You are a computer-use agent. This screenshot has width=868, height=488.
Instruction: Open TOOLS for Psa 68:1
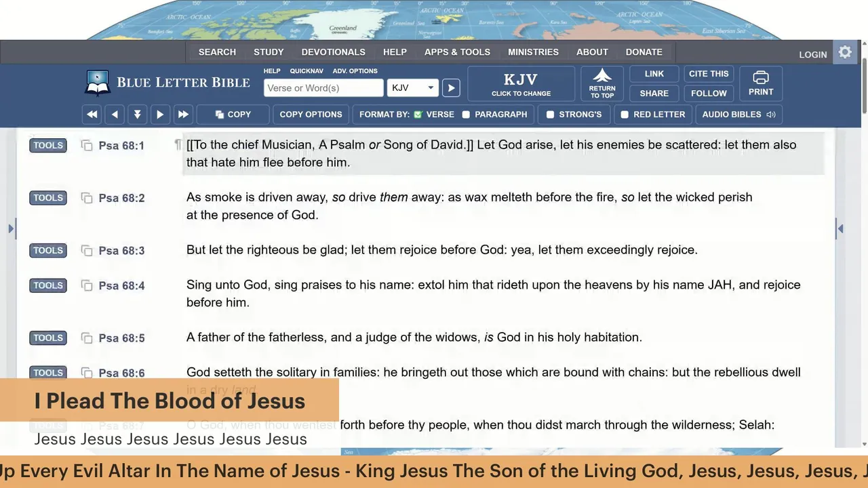click(48, 145)
